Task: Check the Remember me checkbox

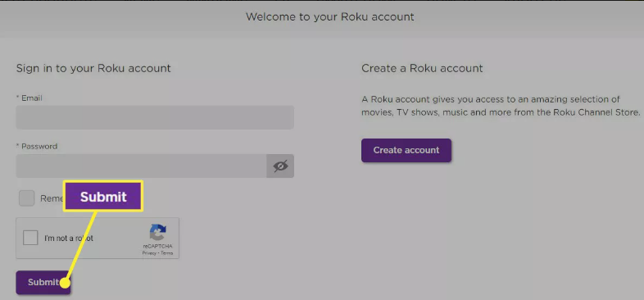Action: click(x=27, y=198)
